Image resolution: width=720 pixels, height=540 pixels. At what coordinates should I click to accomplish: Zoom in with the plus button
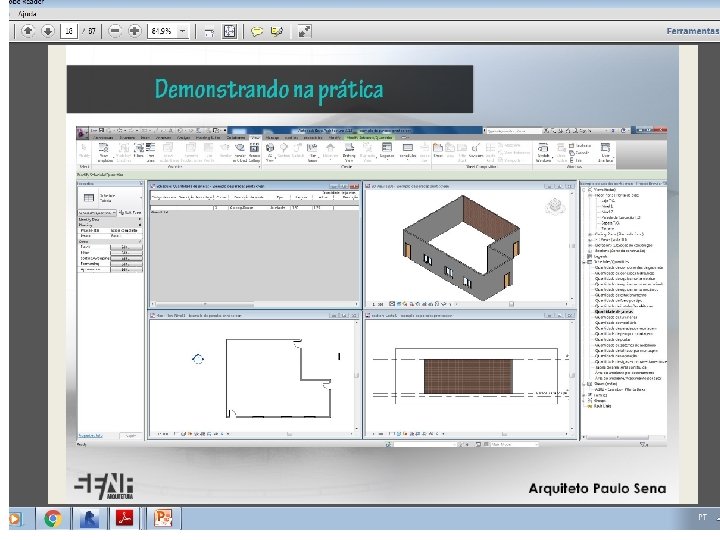click(x=135, y=31)
